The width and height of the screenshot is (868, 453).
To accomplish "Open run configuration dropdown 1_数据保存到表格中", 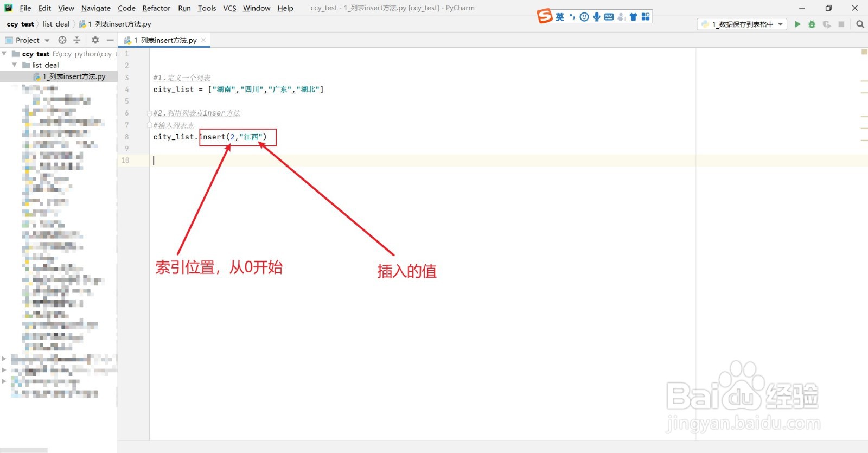I will [742, 24].
